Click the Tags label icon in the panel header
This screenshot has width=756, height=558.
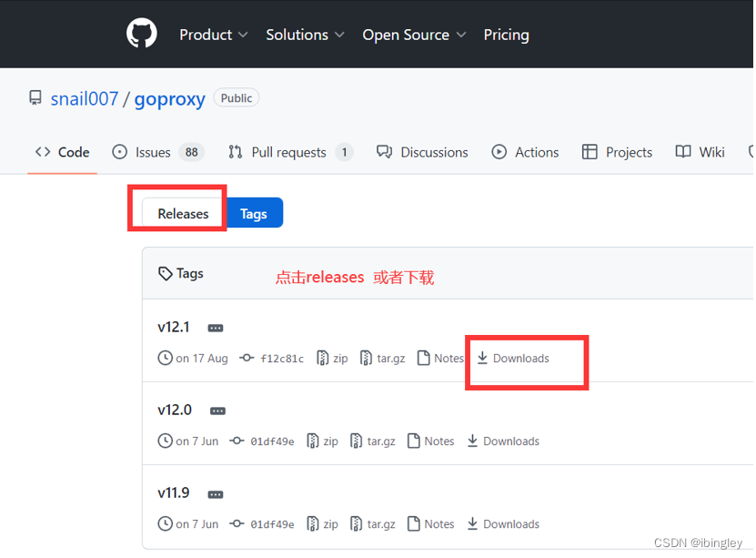165,273
